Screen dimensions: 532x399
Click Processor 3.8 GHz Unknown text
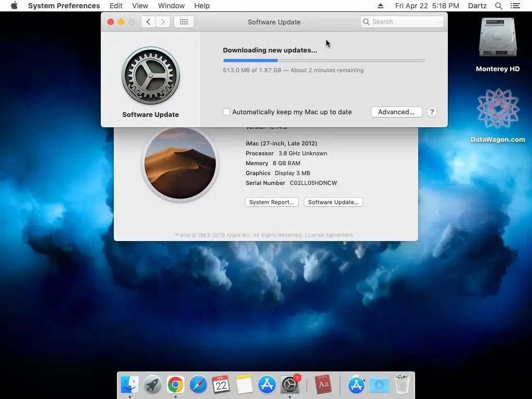[286, 153]
